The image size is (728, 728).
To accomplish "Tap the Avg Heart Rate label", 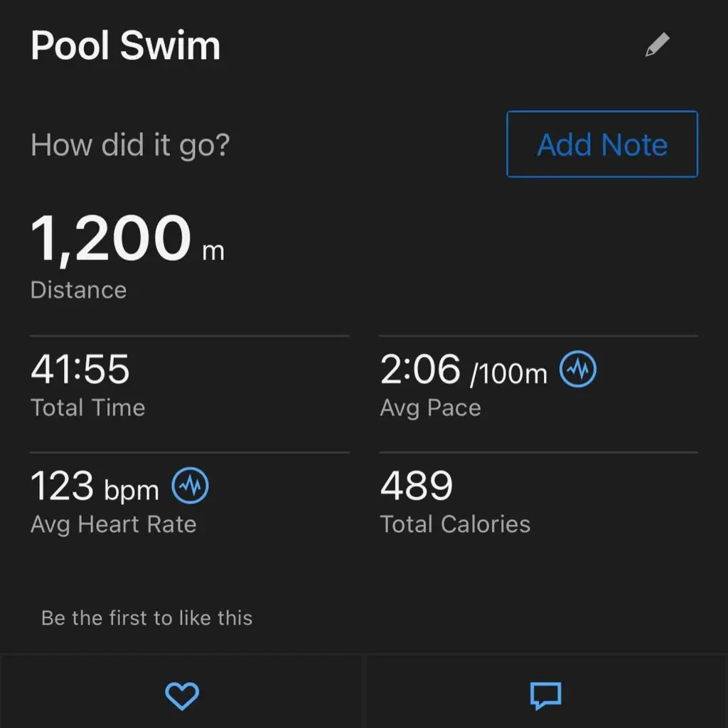I will pos(113,525).
